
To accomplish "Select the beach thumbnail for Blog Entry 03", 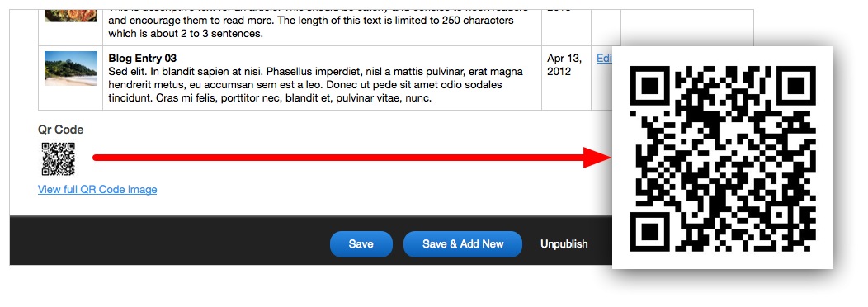I will point(71,68).
